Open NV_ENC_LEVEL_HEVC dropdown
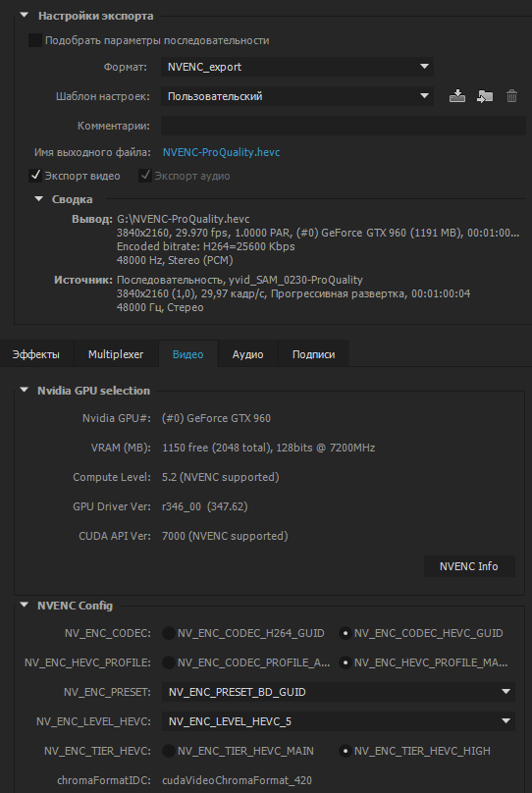The image size is (532, 793). click(x=339, y=721)
